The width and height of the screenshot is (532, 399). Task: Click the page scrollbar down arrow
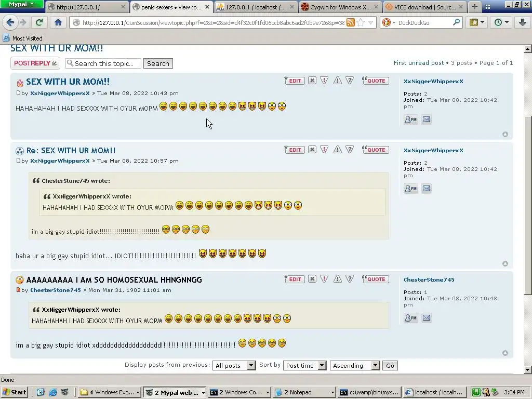(528, 370)
